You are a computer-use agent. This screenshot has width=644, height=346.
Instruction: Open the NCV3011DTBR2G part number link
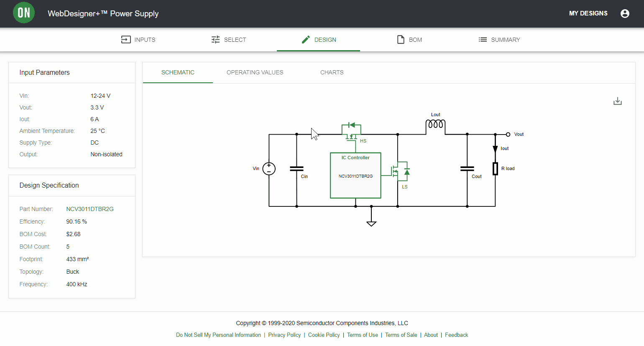point(90,209)
